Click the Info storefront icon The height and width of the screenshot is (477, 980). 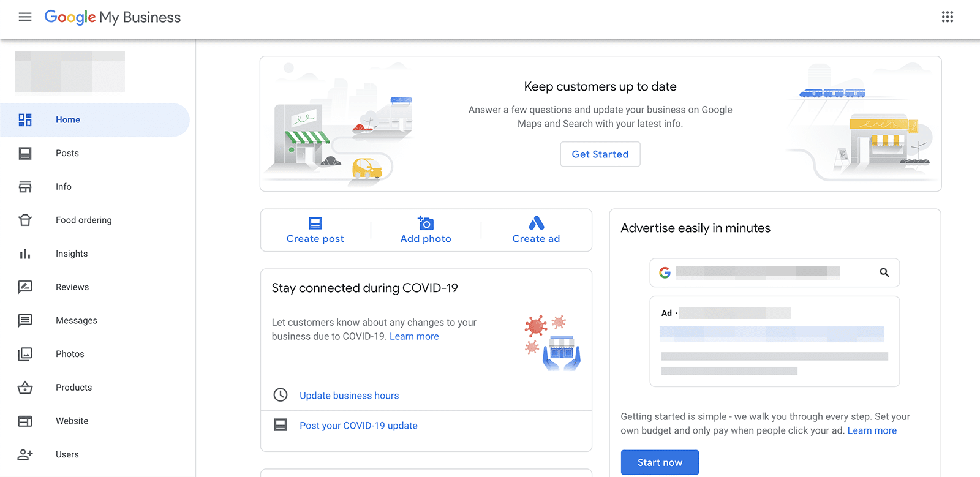coord(25,187)
